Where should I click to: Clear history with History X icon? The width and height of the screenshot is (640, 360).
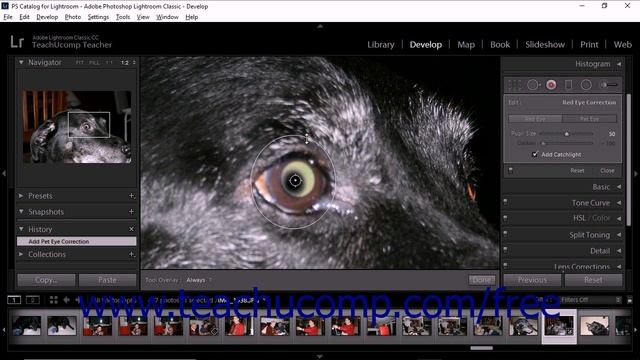click(x=131, y=229)
